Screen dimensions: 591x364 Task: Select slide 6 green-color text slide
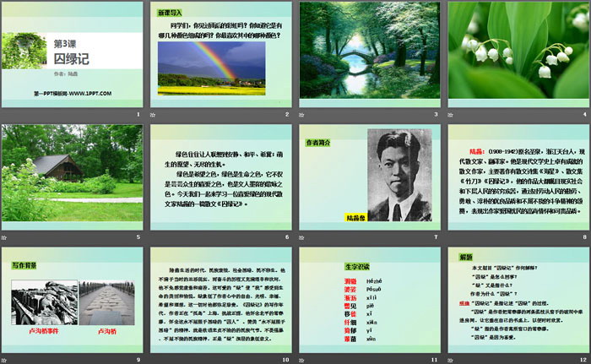pos(221,177)
